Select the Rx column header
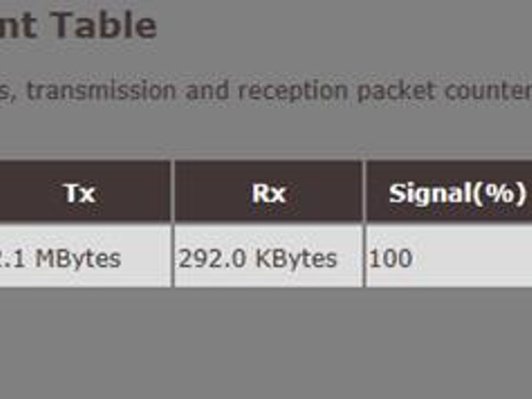The width and height of the screenshot is (532, 399). tap(268, 192)
